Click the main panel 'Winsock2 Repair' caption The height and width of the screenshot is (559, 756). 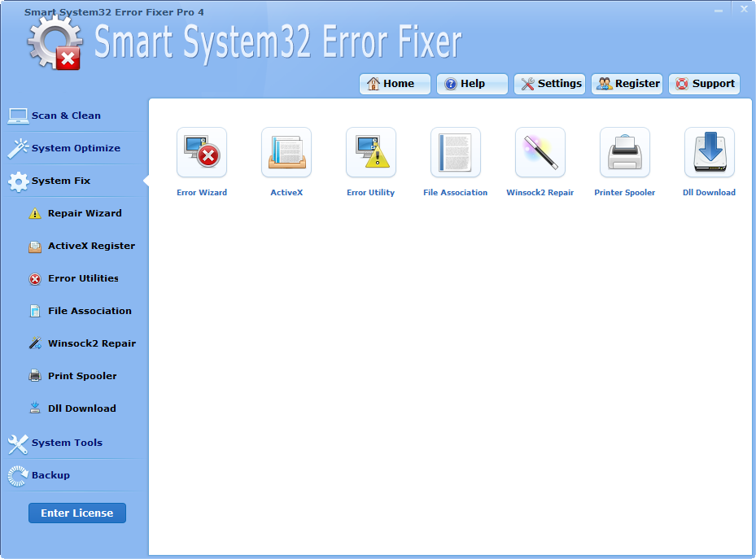click(540, 193)
